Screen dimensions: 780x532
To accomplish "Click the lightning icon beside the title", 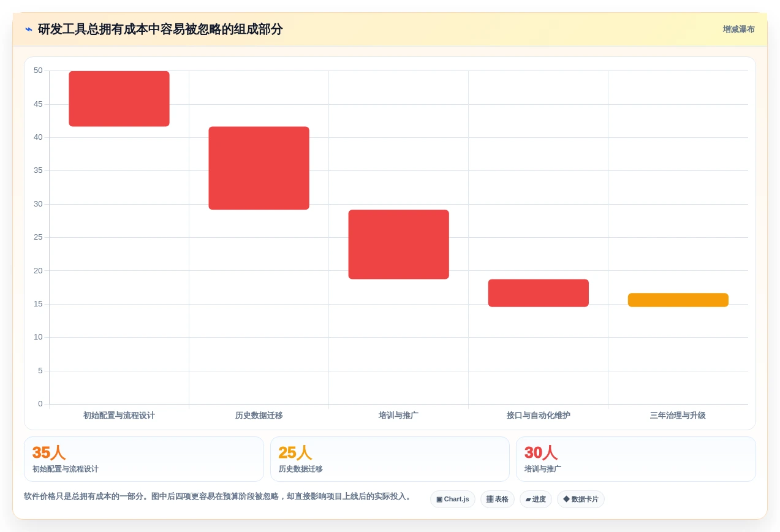I will pos(29,29).
